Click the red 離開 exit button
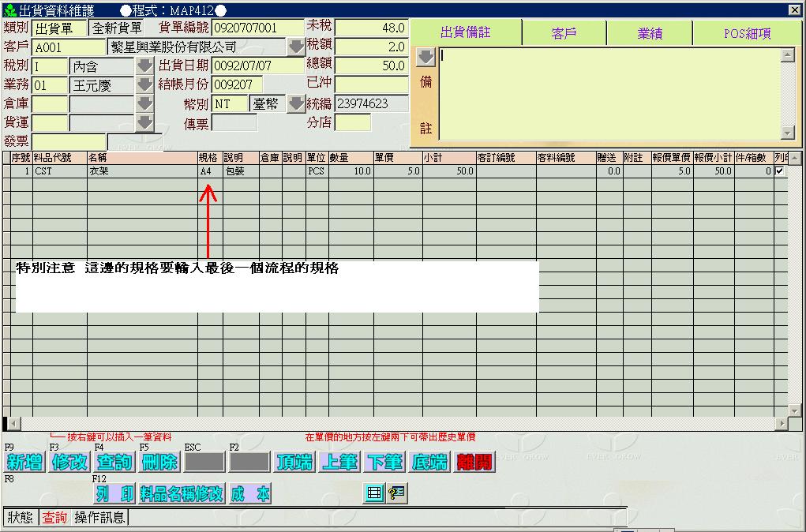Image resolution: width=806 pixels, height=532 pixels. 474,463
